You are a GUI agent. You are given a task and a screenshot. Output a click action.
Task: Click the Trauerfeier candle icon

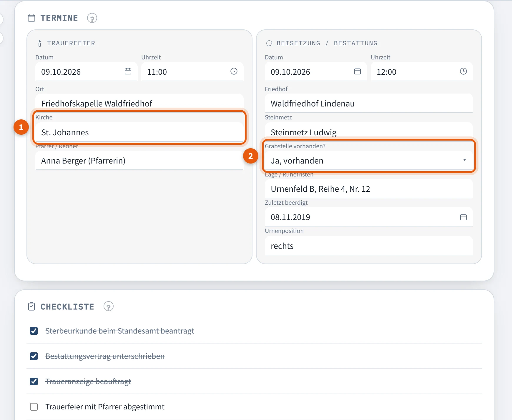pyautogui.click(x=40, y=44)
